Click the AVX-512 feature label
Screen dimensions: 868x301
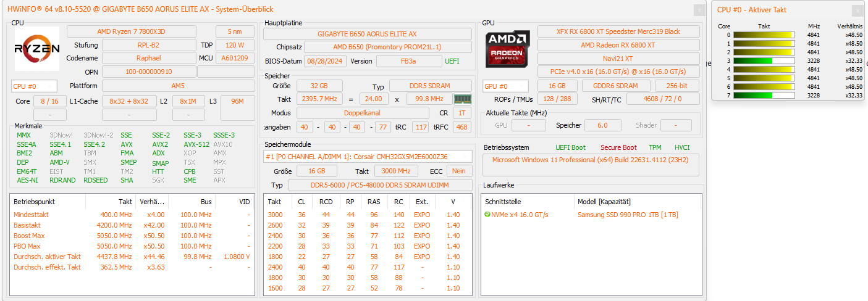pos(196,144)
